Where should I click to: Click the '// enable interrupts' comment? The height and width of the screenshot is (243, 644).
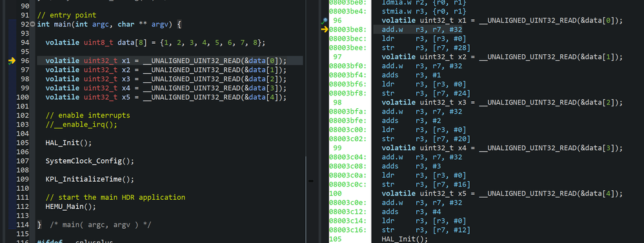(x=88, y=115)
